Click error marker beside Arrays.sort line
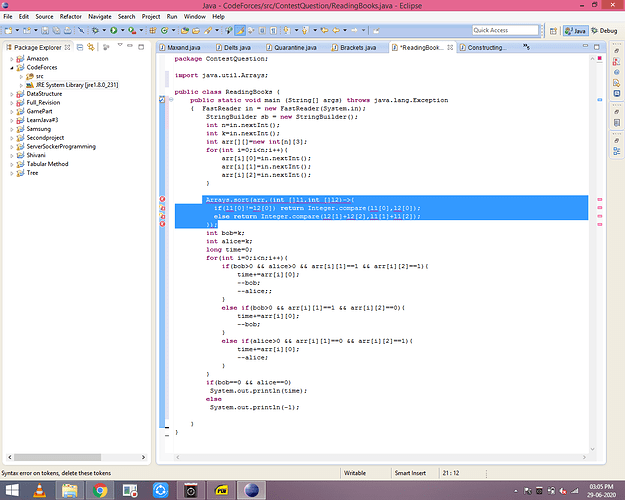The width and height of the screenshot is (625, 500). [x=162, y=199]
